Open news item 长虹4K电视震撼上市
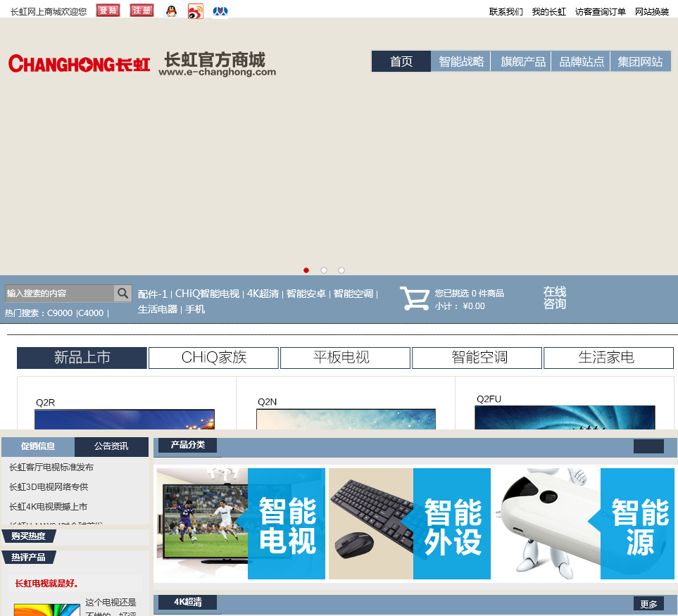The height and width of the screenshot is (616, 678). pyautogui.click(x=49, y=507)
